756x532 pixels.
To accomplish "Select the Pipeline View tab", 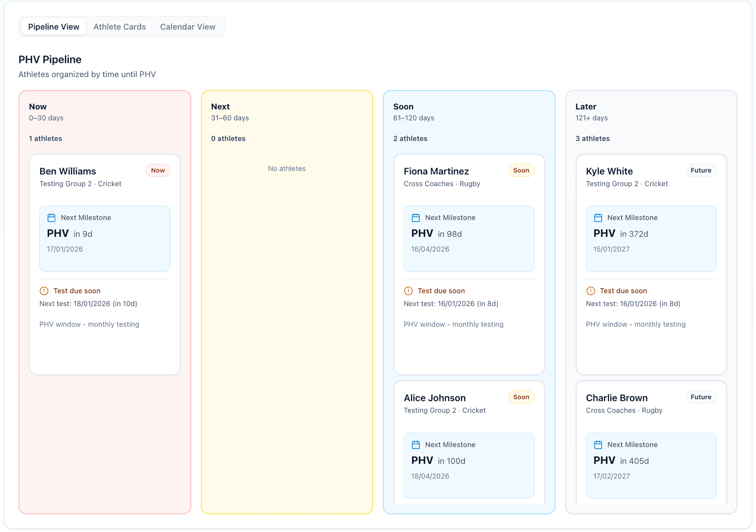I will 54,27.
